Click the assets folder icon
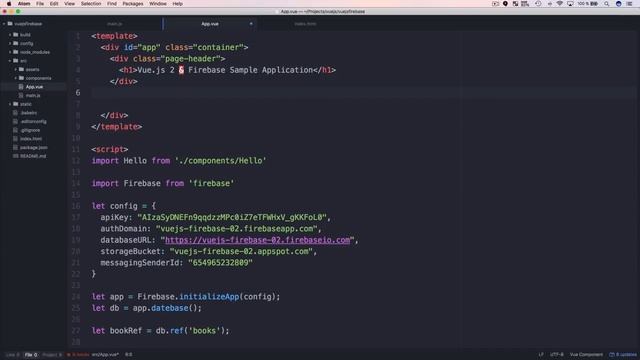 pos(21,69)
